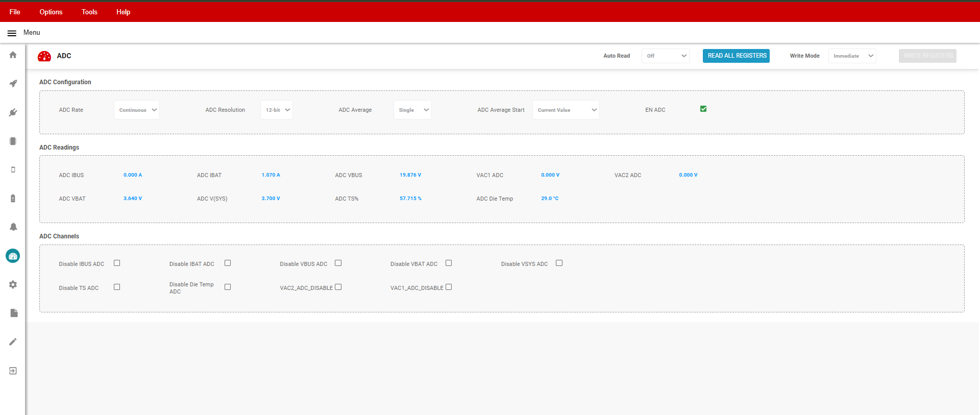Image resolution: width=980 pixels, height=415 pixels.
Task: Open the File menu
Action: pos(15,12)
